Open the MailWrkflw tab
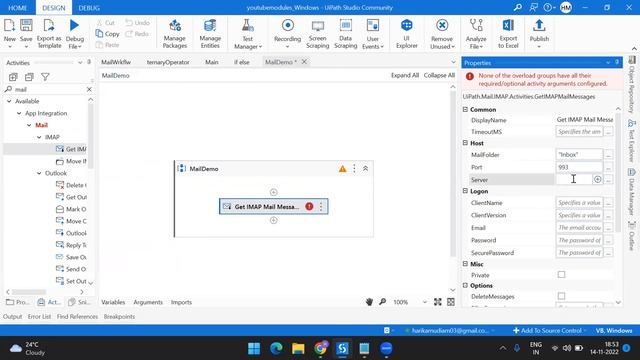 click(x=116, y=62)
